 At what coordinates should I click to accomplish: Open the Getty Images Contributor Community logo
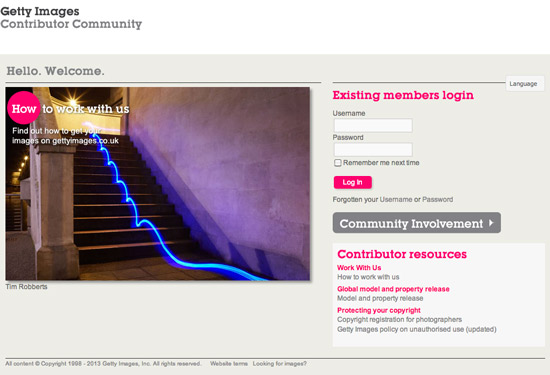71,18
